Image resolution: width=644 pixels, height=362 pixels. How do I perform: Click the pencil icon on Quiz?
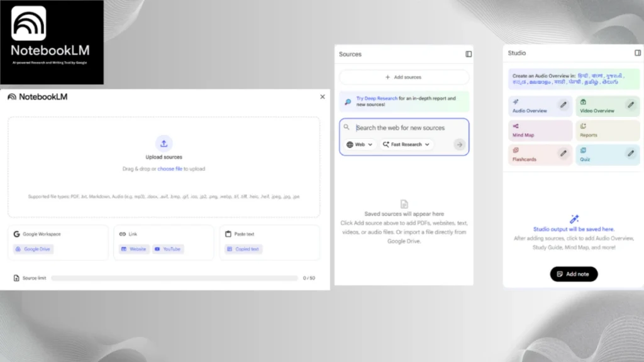(x=631, y=153)
